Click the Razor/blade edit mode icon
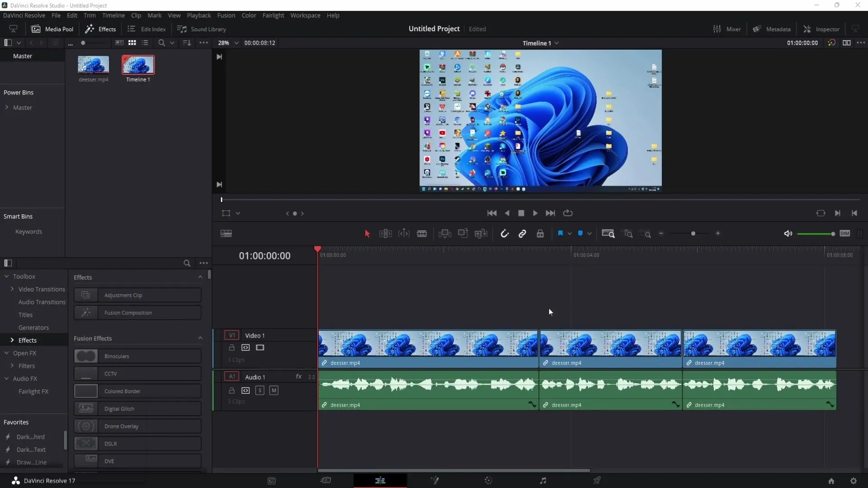The width and height of the screenshot is (868, 488). click(422, 234)
